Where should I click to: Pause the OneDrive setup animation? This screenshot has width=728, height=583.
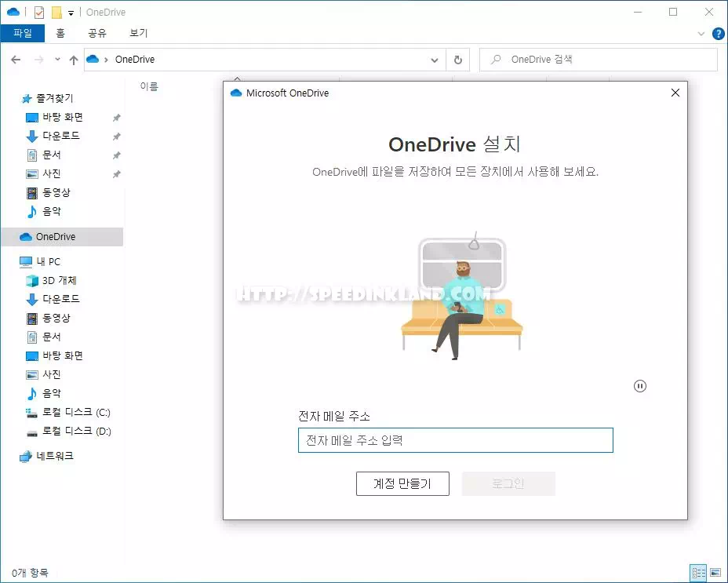[x=640, y=386]
